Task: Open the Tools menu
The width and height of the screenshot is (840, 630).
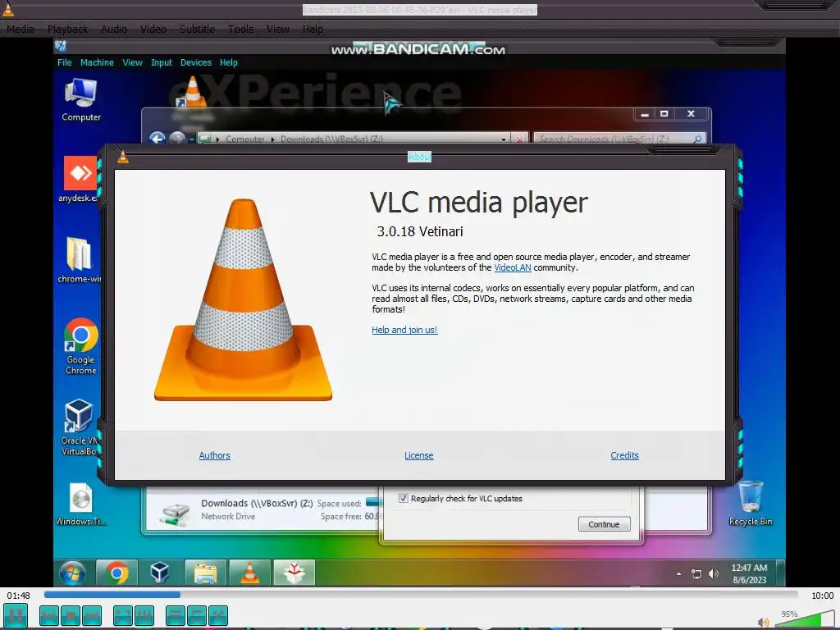Action: pyautogui.click(x=240, y=29)
